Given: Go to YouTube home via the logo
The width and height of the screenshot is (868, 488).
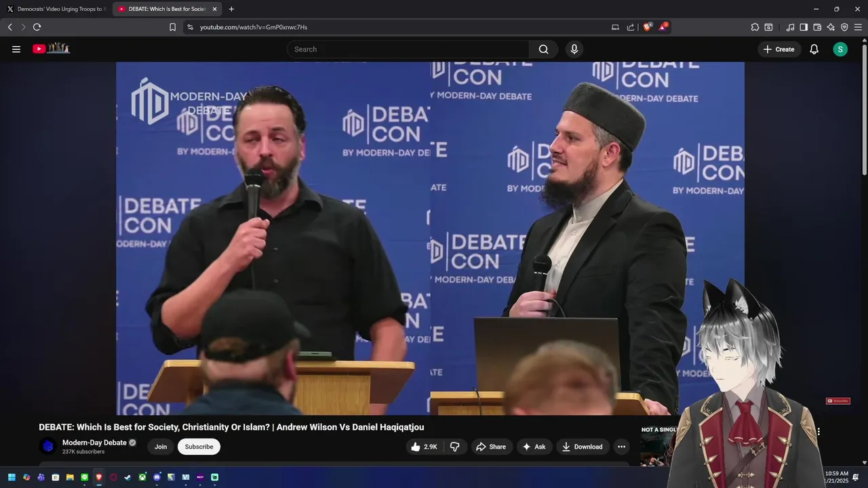Looking at the screenshot, I should click(x=52, y=49).
